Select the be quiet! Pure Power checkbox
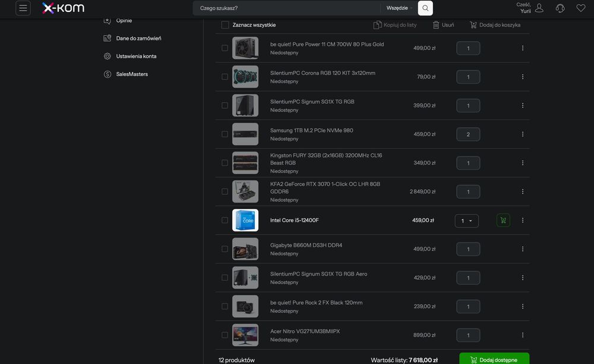This screenshot has width=594, height=364. click(225, 48)
